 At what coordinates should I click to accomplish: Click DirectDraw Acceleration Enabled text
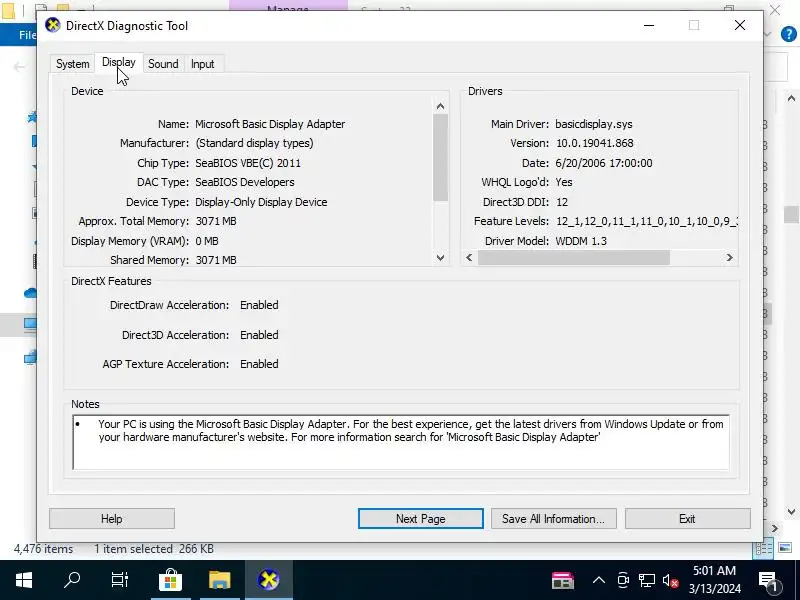(x=259, y=305)
